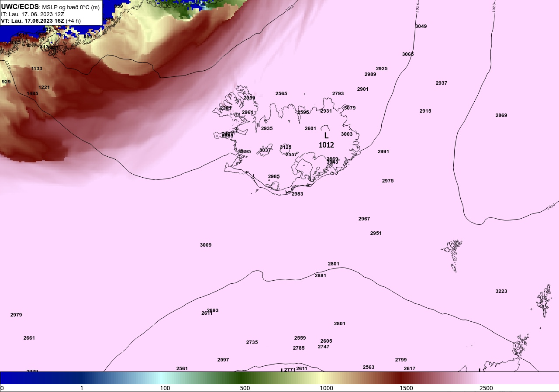Screen dimensions: 559x392
Task: Click the 2597 height value
Action: click(x=223, y=360)
